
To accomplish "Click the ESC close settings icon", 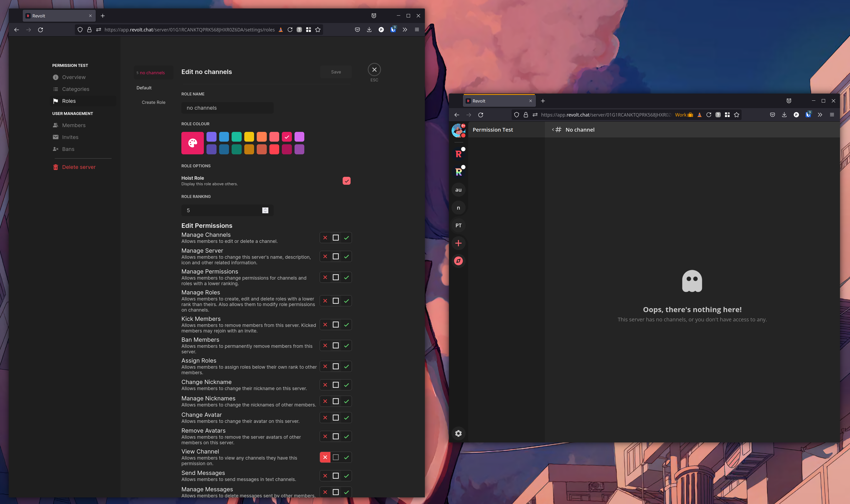I will click(374, 70).
